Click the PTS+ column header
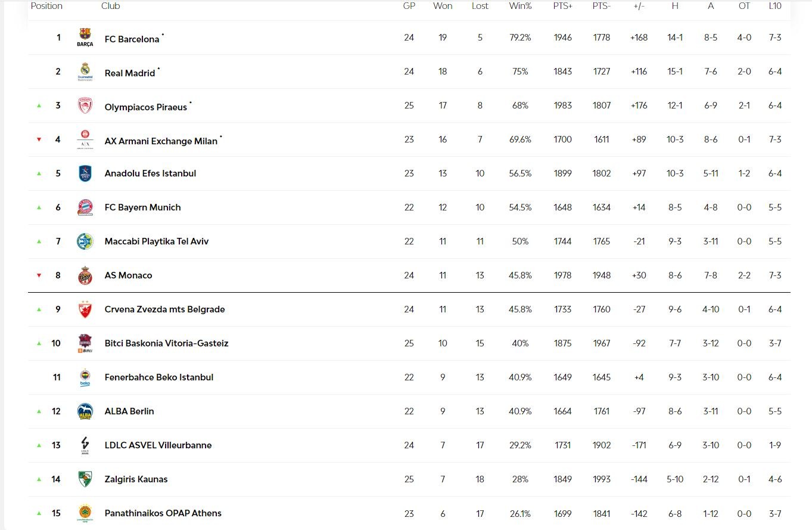 (562, 6)
